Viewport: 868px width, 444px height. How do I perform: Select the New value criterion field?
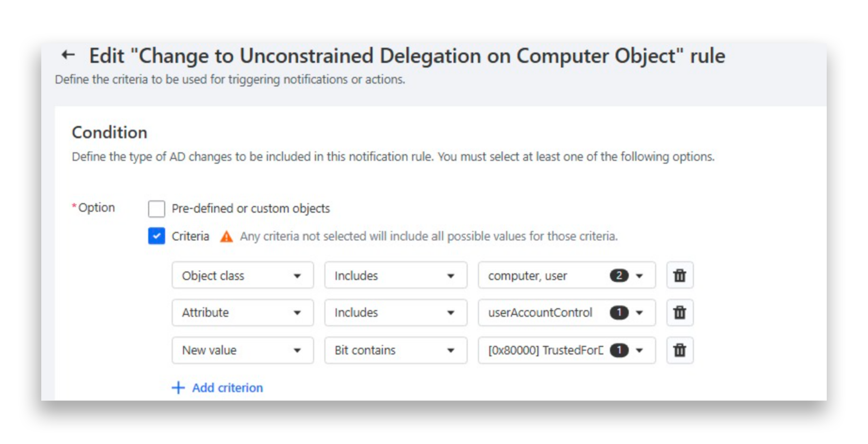point(242,350)
